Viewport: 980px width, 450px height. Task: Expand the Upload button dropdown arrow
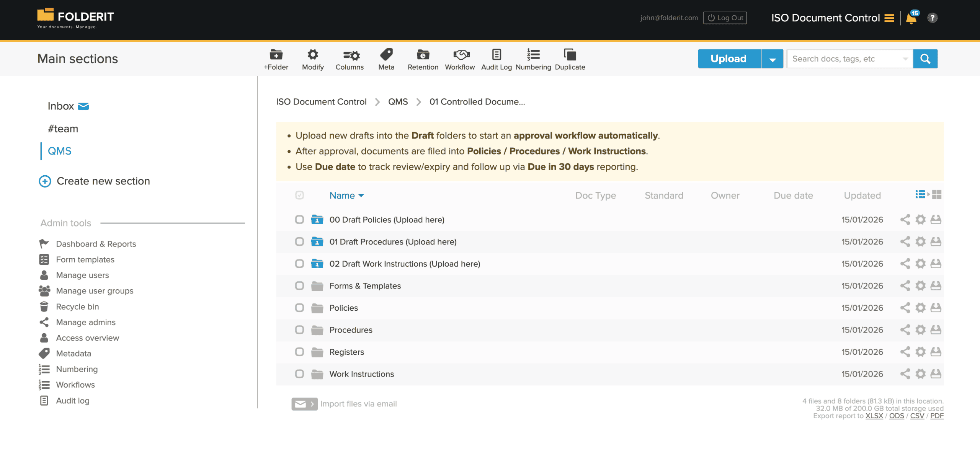pyautogui.click(x=773, y=59)
